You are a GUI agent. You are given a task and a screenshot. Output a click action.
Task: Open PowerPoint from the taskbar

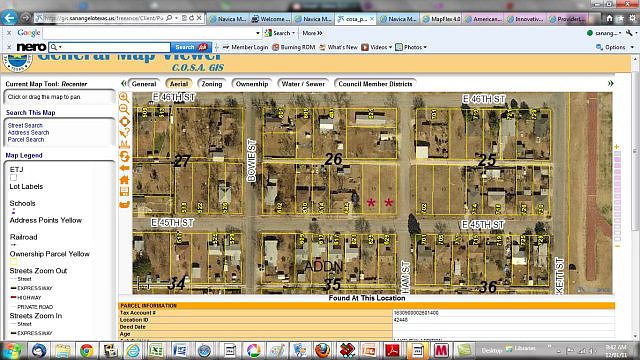tap(369, 351)
